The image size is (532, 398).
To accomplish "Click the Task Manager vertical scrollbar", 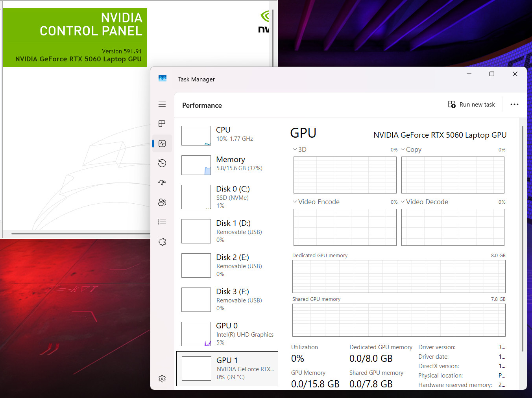I will coord(523,238).
